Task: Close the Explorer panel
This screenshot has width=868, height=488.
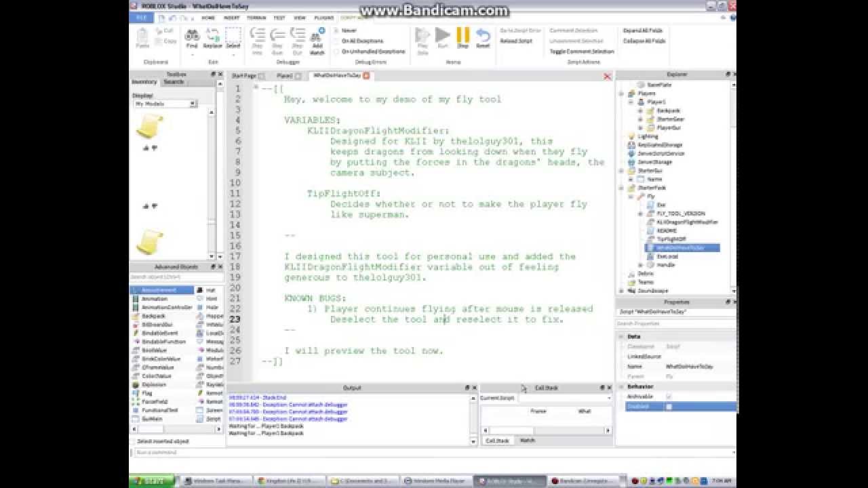Action: tap(734, 75)
